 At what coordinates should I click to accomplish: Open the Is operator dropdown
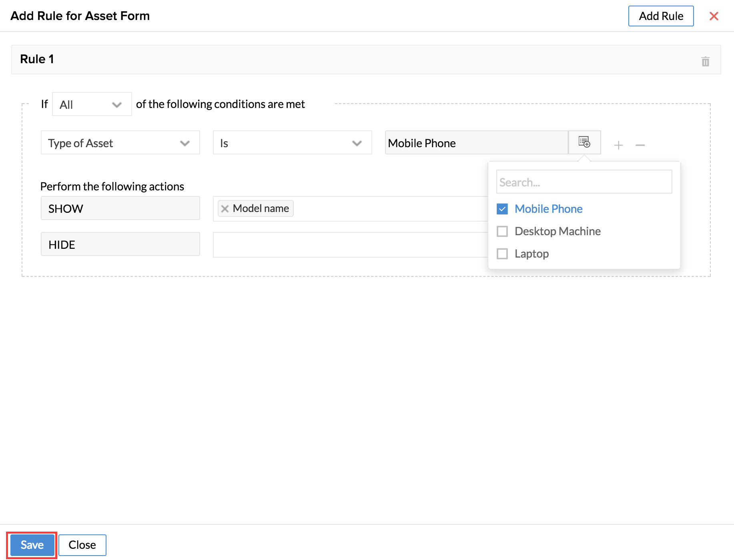coord(292,143)
